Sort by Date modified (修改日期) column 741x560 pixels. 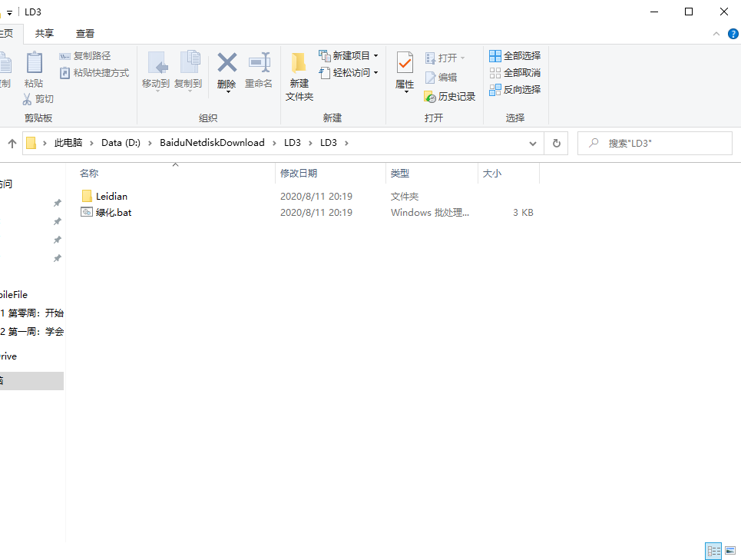click(x=330, y=174)
